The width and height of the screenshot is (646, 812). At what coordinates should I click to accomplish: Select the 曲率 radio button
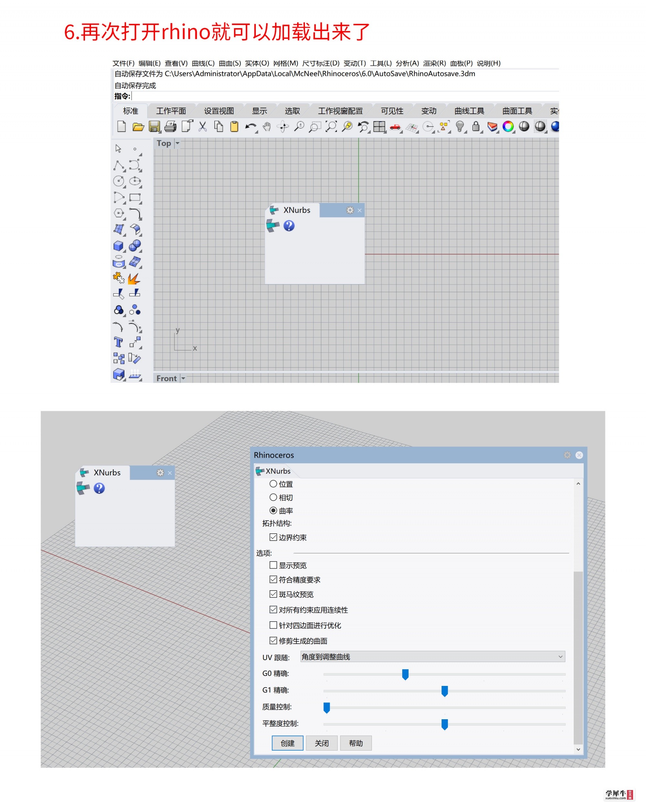click(273, 511)
